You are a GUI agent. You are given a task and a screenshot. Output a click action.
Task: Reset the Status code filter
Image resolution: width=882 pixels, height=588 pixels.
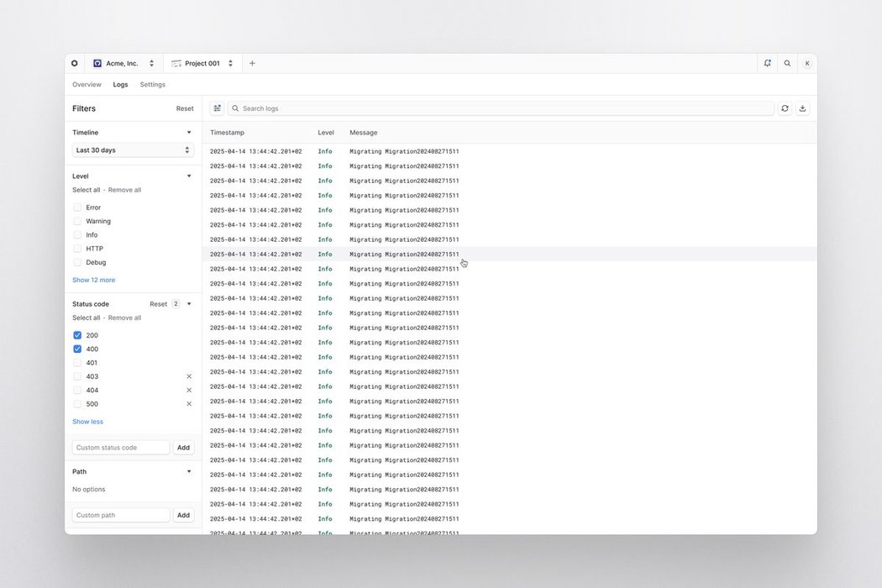click(158, 304)
